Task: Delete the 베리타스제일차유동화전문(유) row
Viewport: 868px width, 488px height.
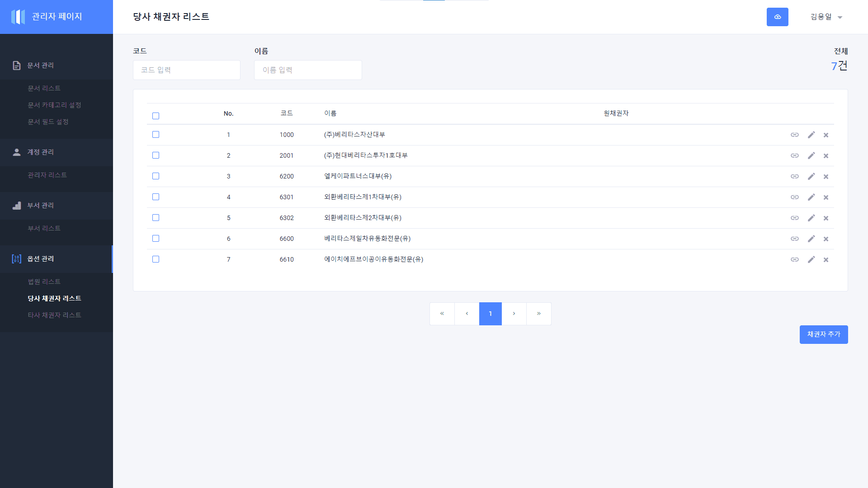Action: (826, 239)
